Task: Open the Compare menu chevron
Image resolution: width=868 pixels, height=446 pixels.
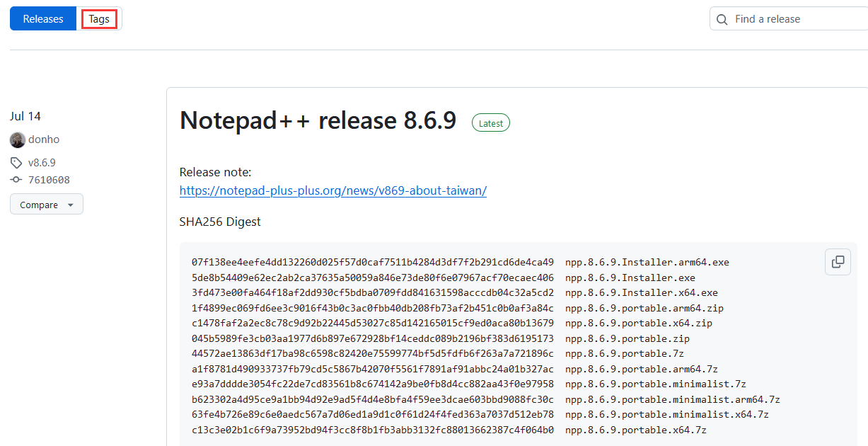Action: point(69,204)
